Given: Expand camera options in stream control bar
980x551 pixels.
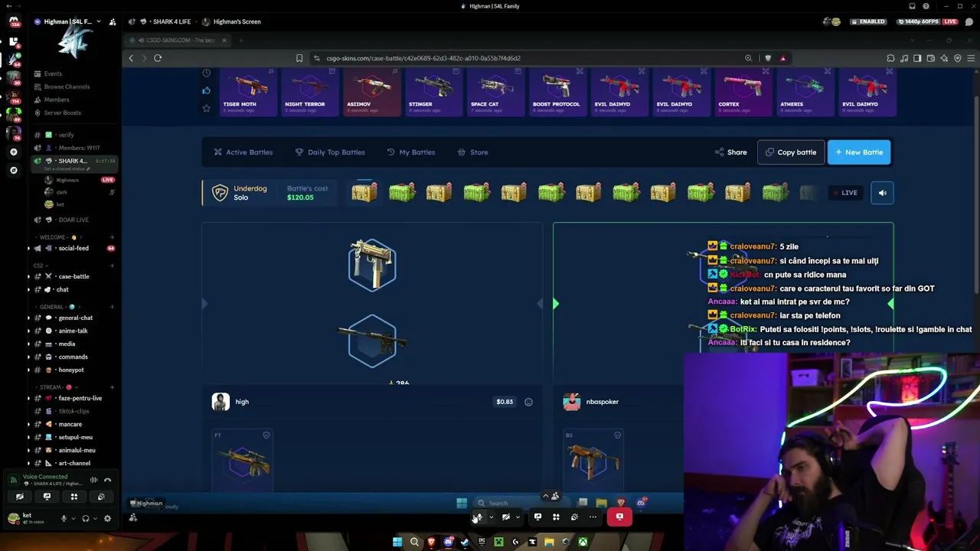Looking at the screenshot, I should (518, 517).
